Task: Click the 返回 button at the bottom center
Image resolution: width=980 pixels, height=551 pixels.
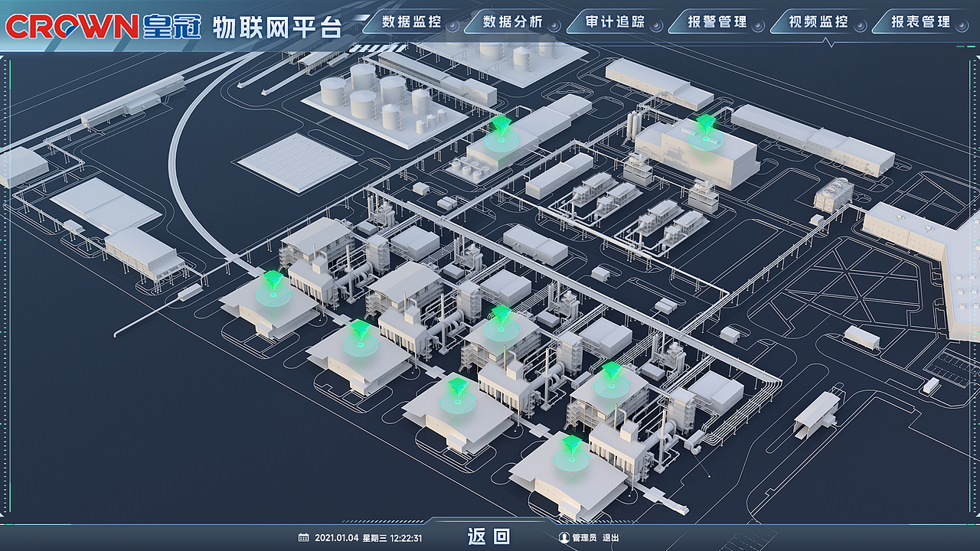Action: pos(490,536)
